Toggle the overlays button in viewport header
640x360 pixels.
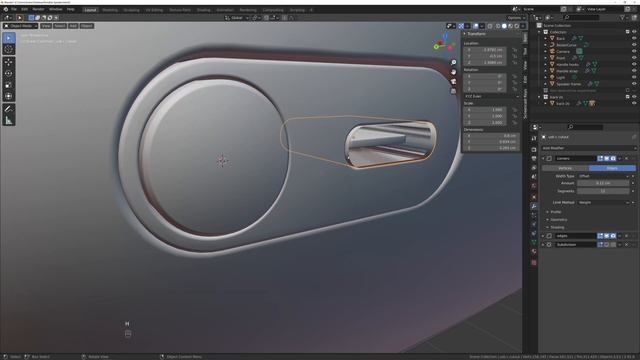476,26
